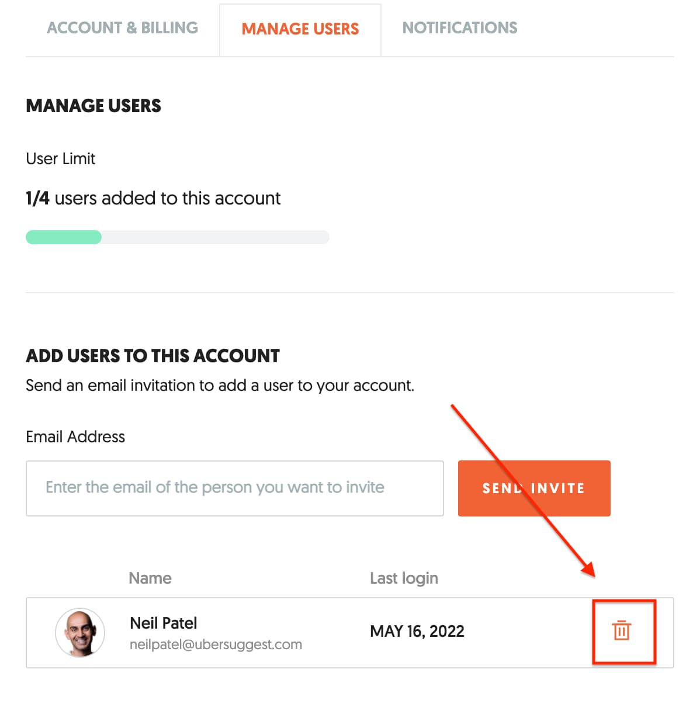
Task: Click the MAY 16, 2022 login date
Action: pyautogui.click(x=417, y=631)
